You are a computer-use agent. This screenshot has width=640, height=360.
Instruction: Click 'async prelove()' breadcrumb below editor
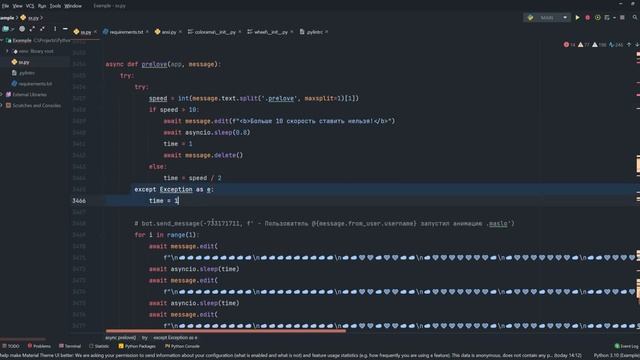pos(120,338)
